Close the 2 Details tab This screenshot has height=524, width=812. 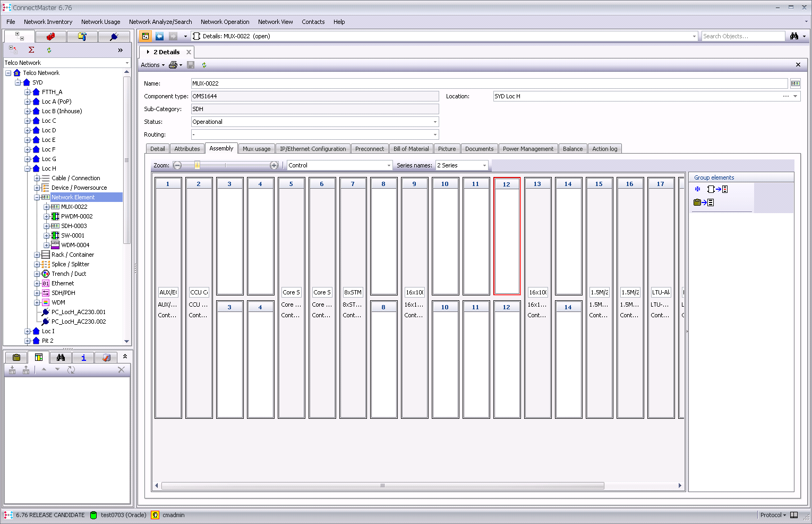pyautogui.click(x=189, y=52)
